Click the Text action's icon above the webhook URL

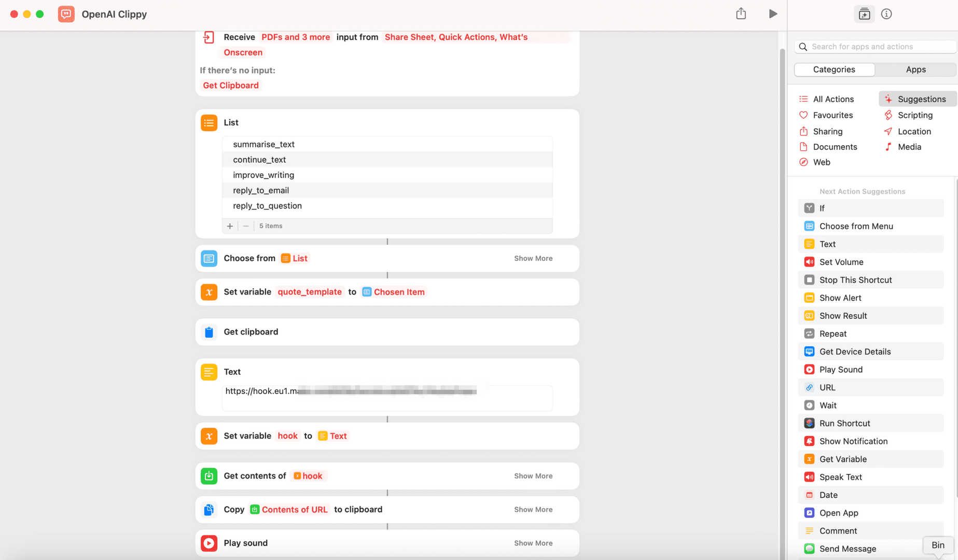point(209,372)
